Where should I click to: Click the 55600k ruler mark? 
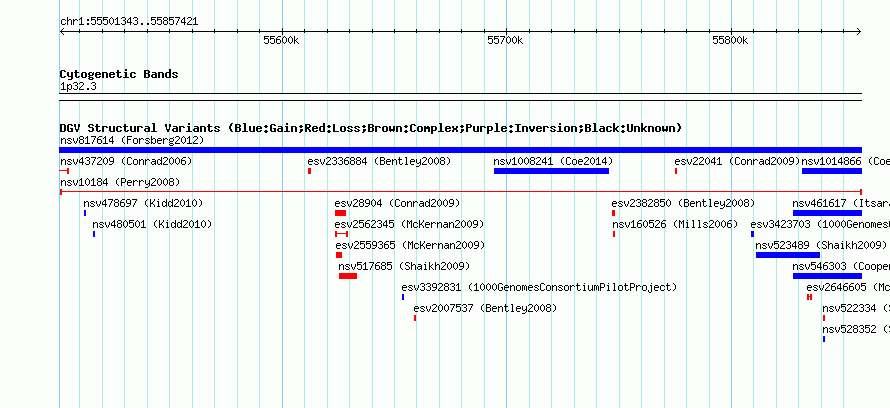(281, 40)
